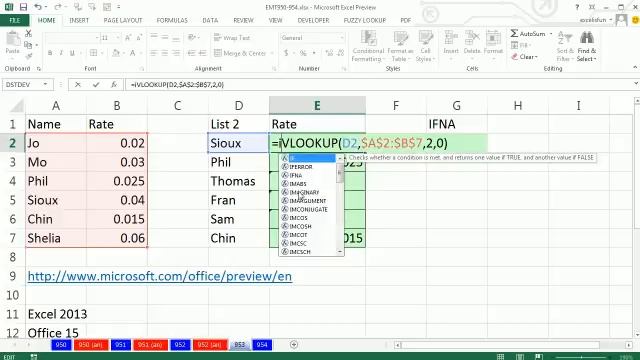Click the Cut scissors icon
Image resolution: width=640 pixels, height=360 pixels.
(28, 33)
